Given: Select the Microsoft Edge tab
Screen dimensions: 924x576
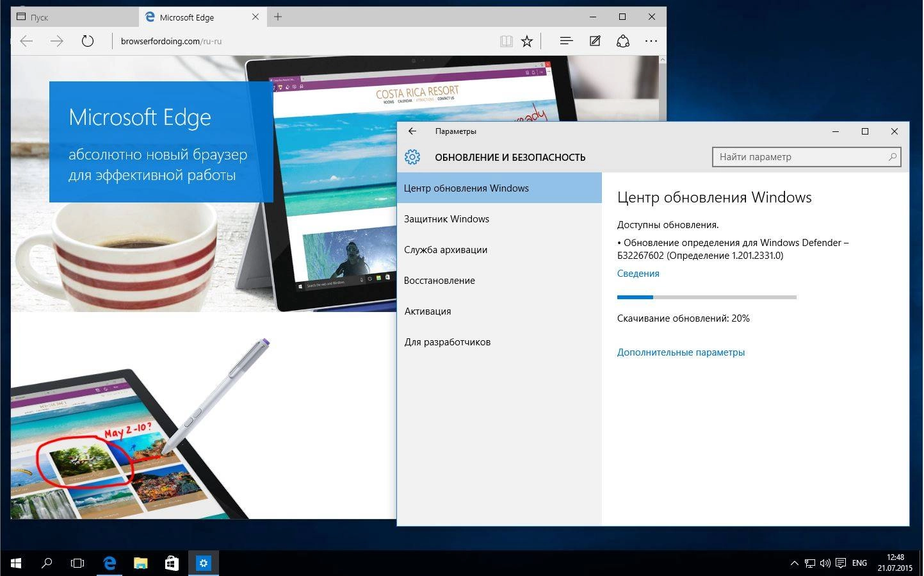Looking at the screenshot, I should [202, 17].
